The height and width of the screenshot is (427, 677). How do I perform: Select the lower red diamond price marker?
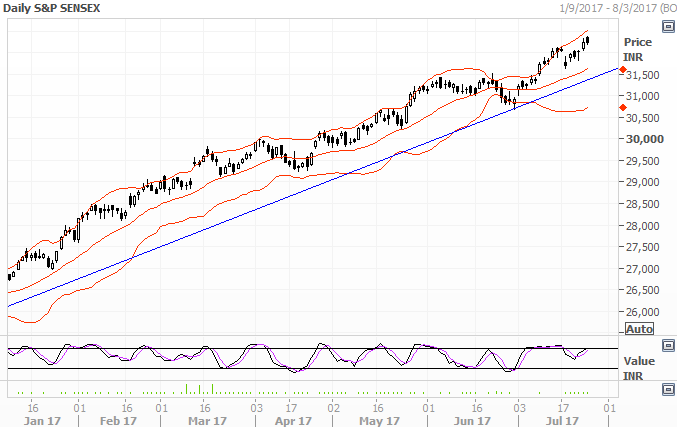click(623, 108)
